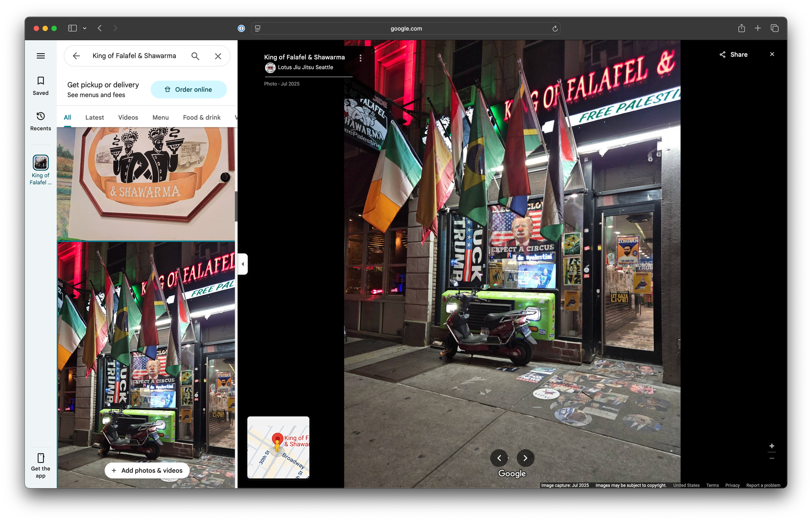Viewport: 812px width, 521px height.
Task: Click the page settings icon in address bar
Action: pyautogui.click(x=257, y=28)
